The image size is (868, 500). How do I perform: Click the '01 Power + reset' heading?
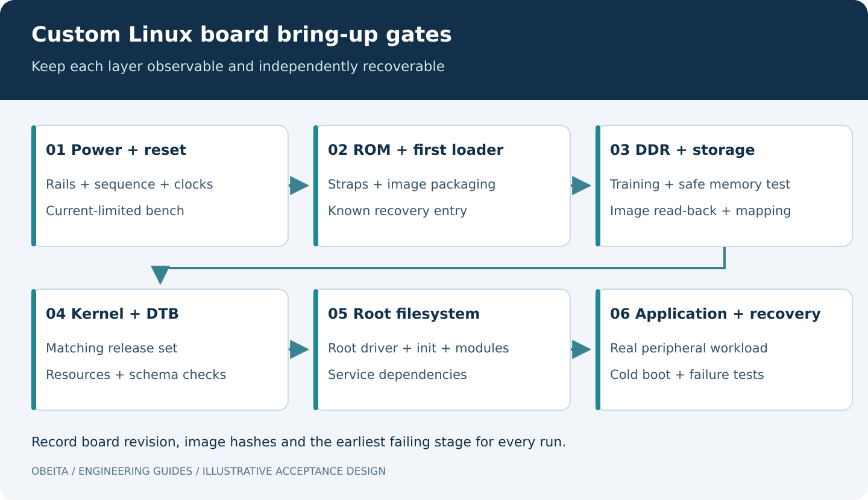[116, 150]
